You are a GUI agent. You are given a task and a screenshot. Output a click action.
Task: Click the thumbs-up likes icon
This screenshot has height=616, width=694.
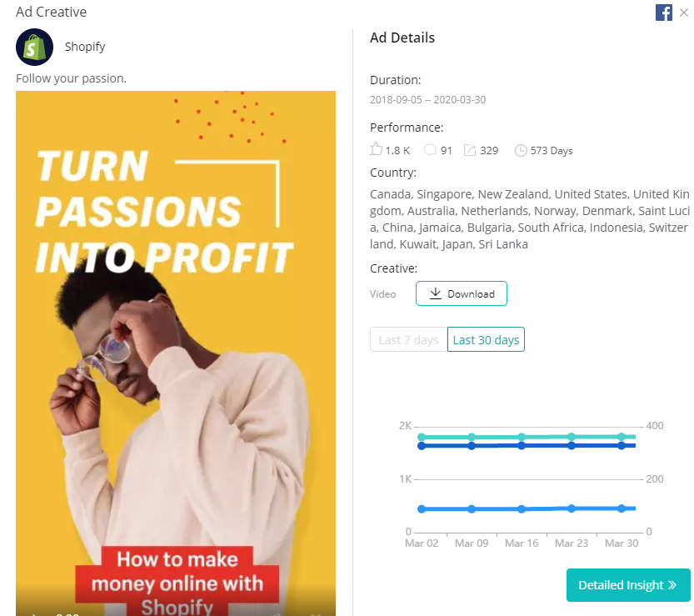pos(376,149)
